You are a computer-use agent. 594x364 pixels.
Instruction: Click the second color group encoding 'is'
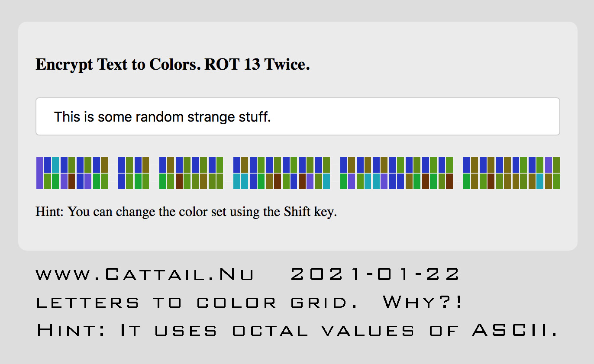[134, 173]
